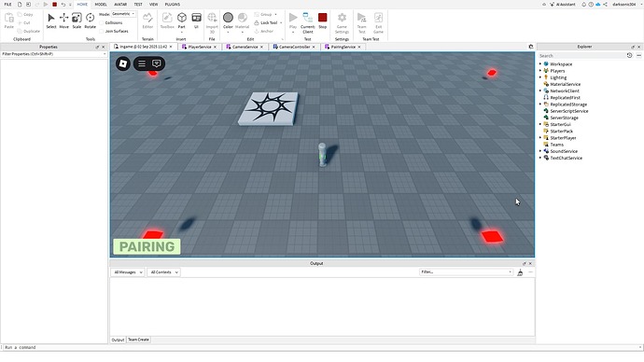
Task: Insert a Part
Action: pyautogui.click(x=182, y=21)
